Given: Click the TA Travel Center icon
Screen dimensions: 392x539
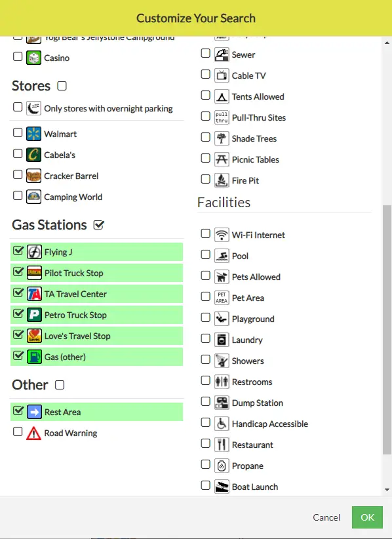Looking at the screenshot, I should point(34,294).
